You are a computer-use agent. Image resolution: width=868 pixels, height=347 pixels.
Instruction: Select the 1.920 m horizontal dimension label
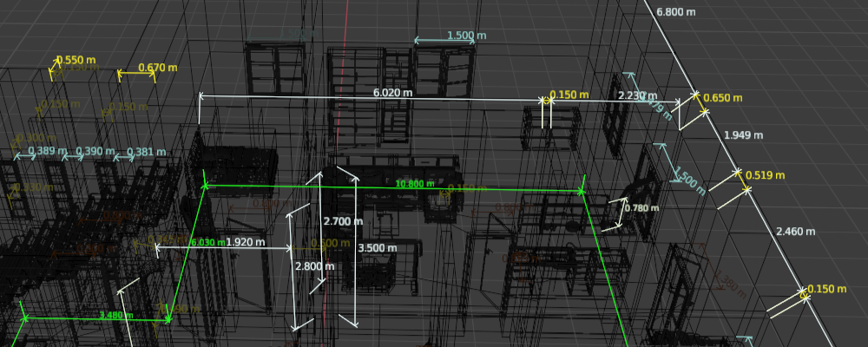point(245,243)
